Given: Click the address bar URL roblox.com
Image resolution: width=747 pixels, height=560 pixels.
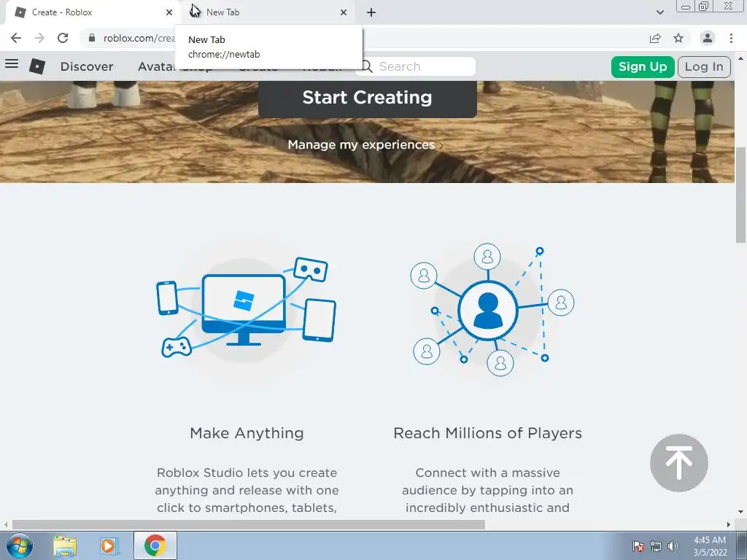Looking at the screenshot, I should 139,38.
